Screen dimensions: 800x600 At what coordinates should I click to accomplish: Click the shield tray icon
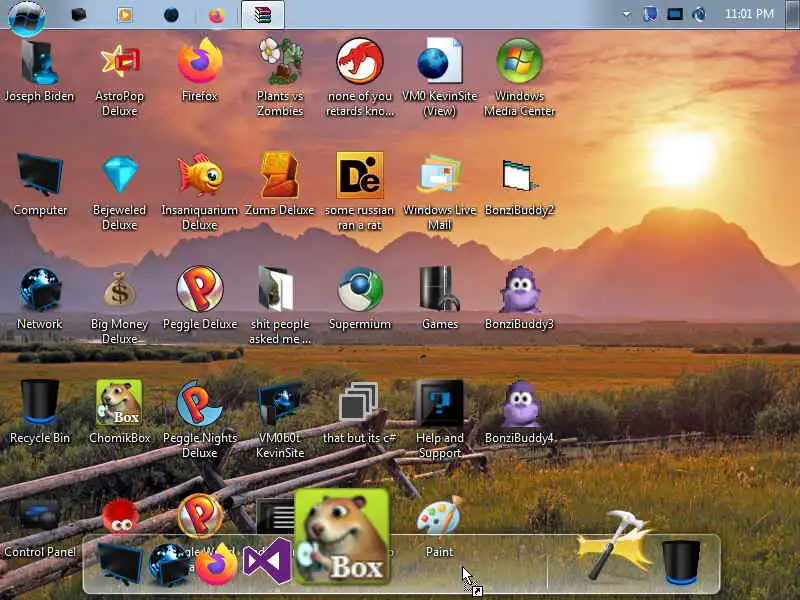tap(650, 14)
